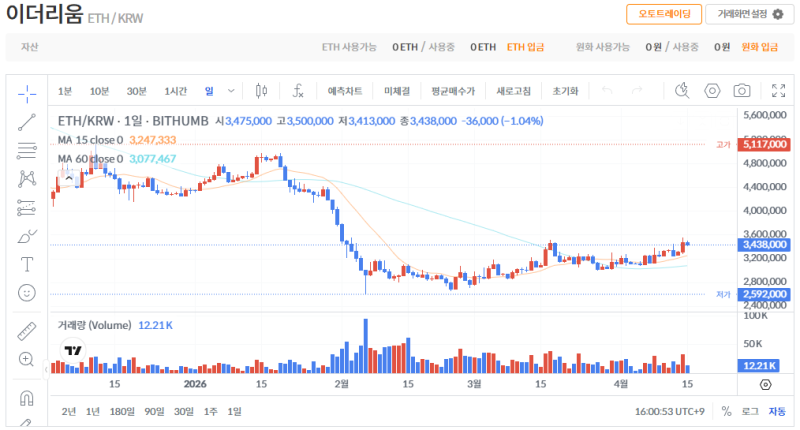Image resolution: width=800 pixels, height=430 pixels.
Task: Click the 미체결 button
Action: click(x=397, y=91)
